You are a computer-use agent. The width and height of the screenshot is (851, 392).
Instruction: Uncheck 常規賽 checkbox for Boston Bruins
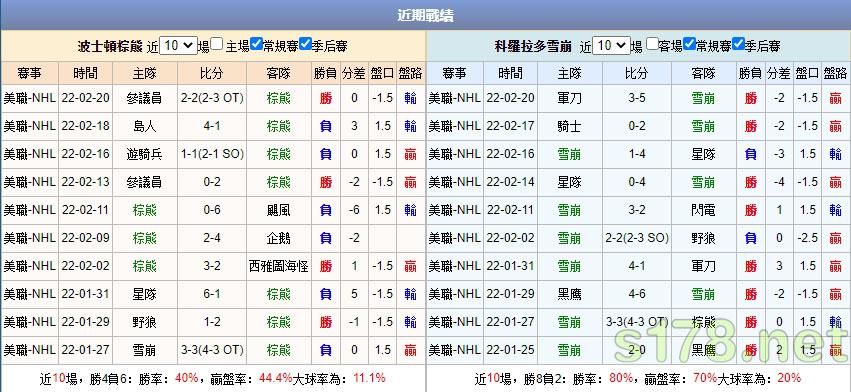point(257,44)
